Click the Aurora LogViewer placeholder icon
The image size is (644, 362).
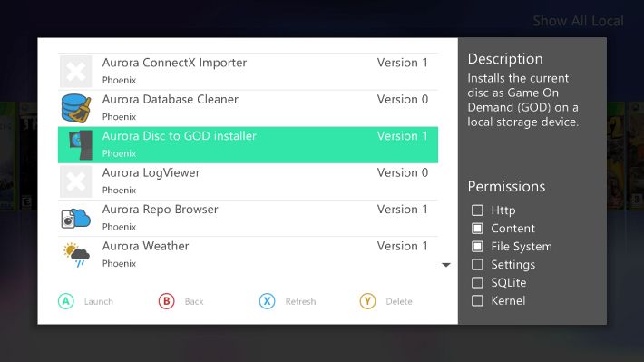tap(76, 181)
